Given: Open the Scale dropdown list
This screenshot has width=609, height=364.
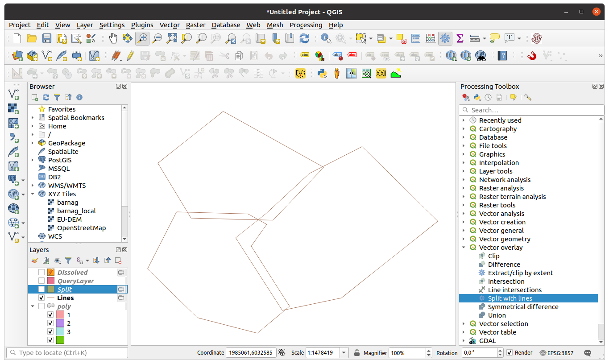Looking at the screenshot, I should click(x=344, y=353).
